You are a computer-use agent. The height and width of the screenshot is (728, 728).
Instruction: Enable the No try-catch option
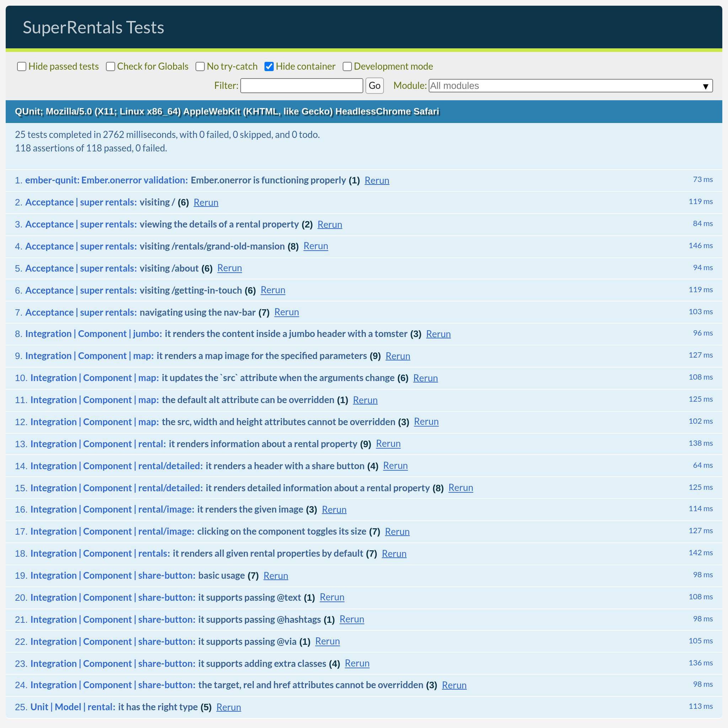[200, 67]
